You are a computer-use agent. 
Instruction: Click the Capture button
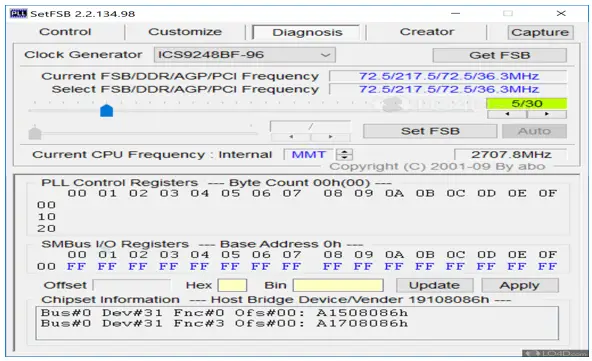540,32
